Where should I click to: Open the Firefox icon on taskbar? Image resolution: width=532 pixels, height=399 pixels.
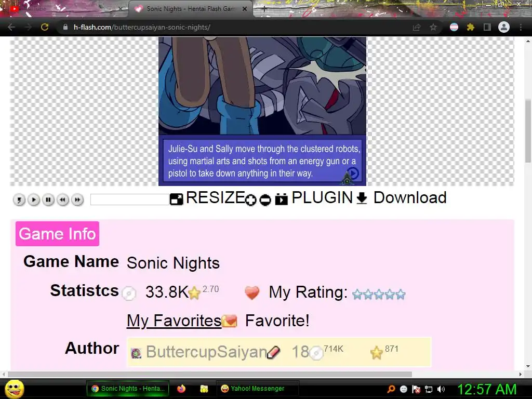(181, 389)
